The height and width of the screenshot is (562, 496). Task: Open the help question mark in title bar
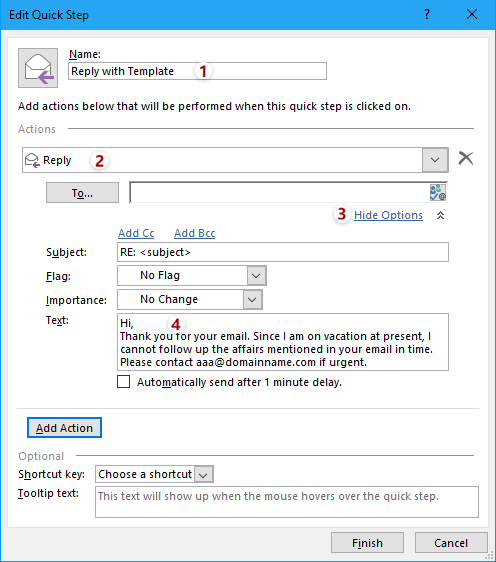[x=426, y=14]
